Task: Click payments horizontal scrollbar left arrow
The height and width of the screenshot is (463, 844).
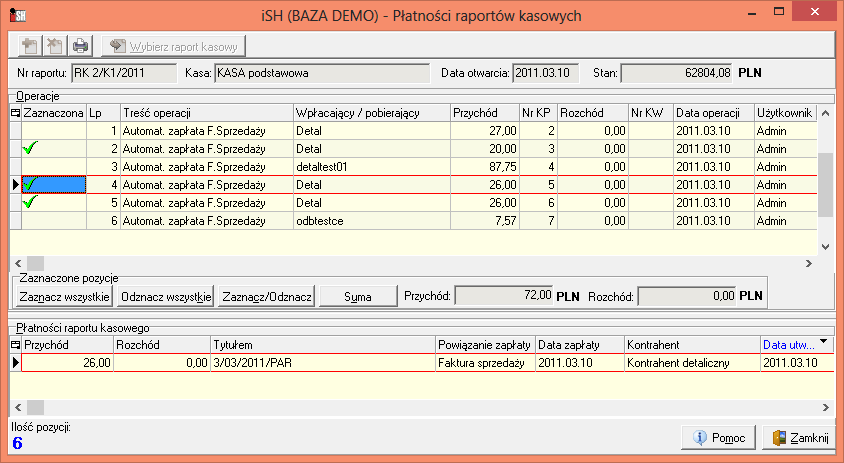Action: 18,408
